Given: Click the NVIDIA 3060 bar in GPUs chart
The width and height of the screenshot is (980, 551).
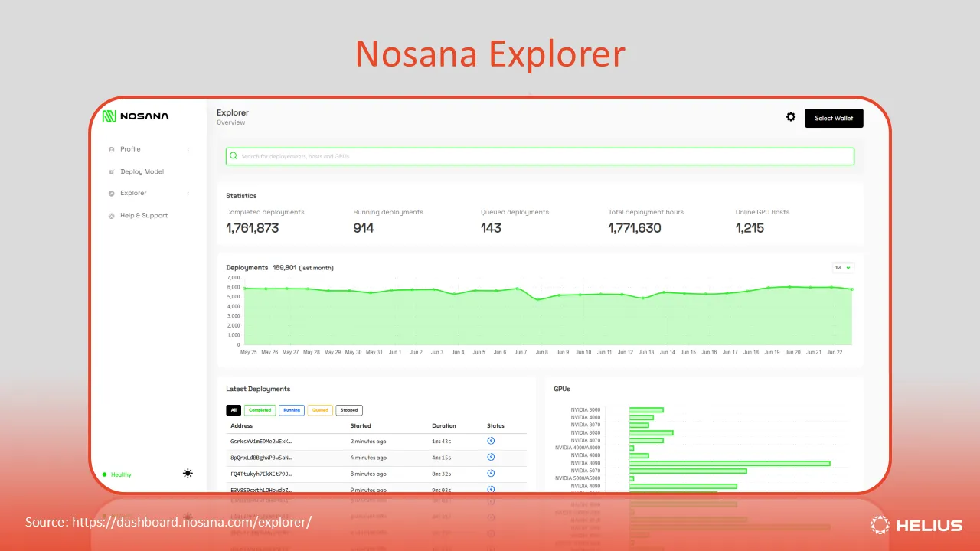Looking at the screenshot, I should [646, 409].
